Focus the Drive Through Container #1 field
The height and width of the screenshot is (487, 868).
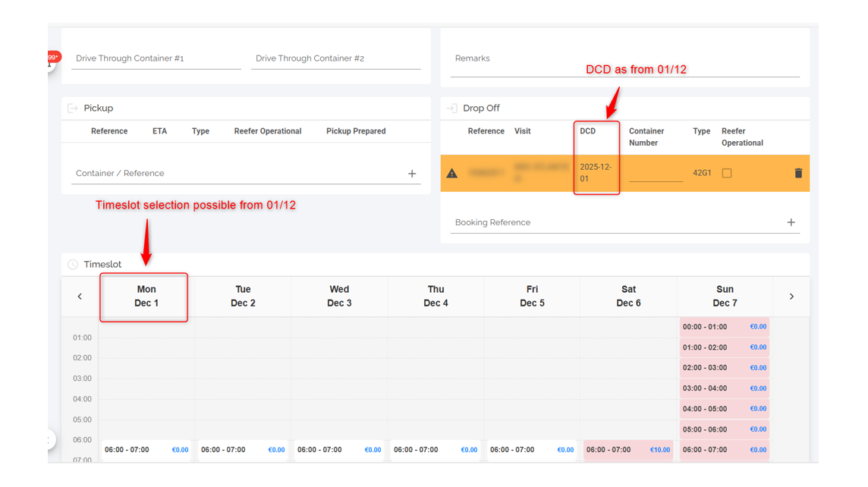pyautogui.click(x=156, y=58)
